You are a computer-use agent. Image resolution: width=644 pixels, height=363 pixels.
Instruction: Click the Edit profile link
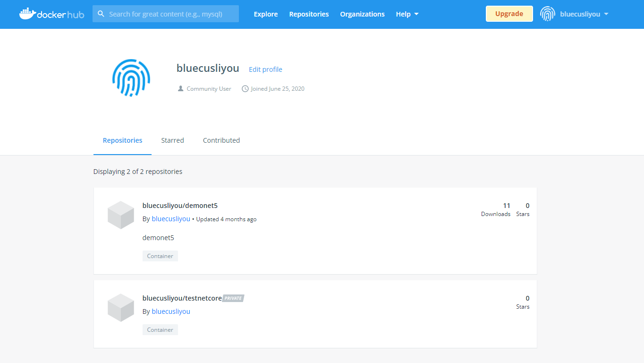(265, 69)
